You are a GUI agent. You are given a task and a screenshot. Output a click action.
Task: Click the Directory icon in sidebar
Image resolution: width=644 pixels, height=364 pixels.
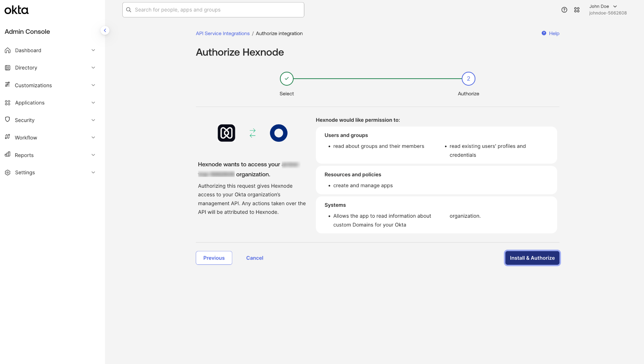pyautogui.click(x=8, y=68)
